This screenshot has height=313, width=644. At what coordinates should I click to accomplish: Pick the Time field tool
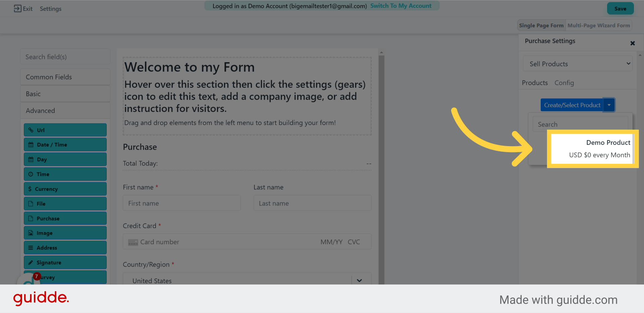tap(65, 174)
